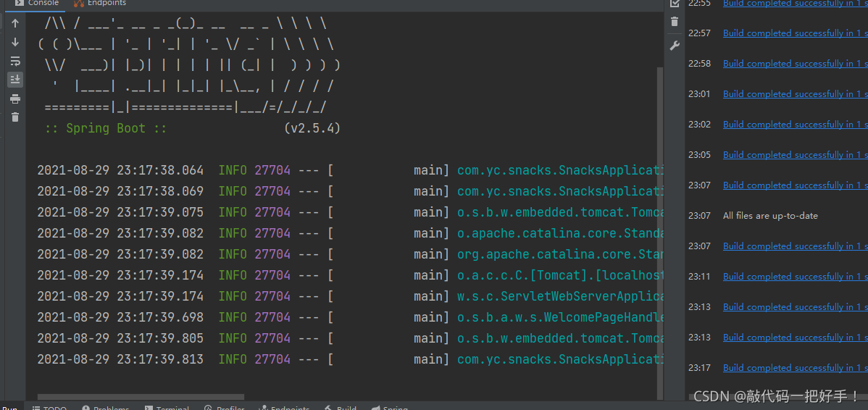Click the log line timestamped 23:17:38.064
The height and width of the screenshot is (410, 868).
point(351,170)
